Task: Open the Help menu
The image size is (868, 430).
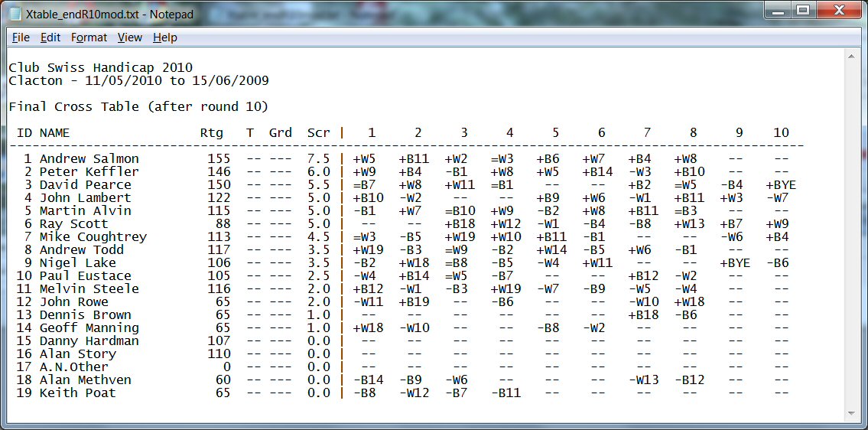Action: coord(165,37)
